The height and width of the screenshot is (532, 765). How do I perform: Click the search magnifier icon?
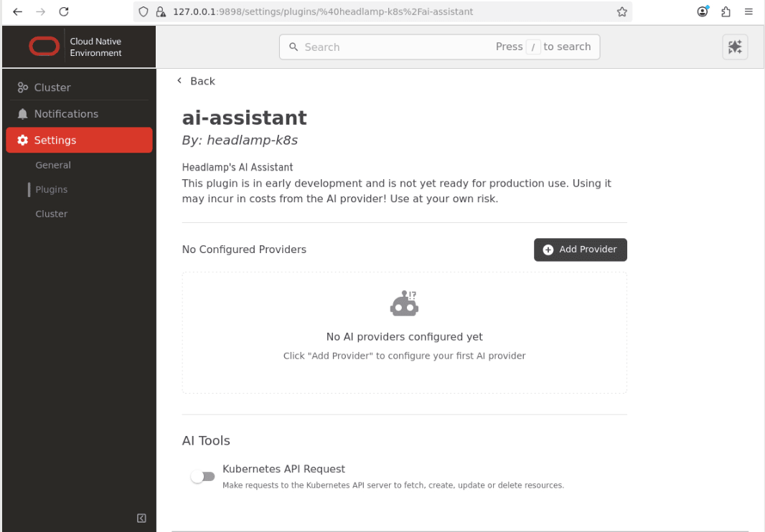tap(294, 47)
